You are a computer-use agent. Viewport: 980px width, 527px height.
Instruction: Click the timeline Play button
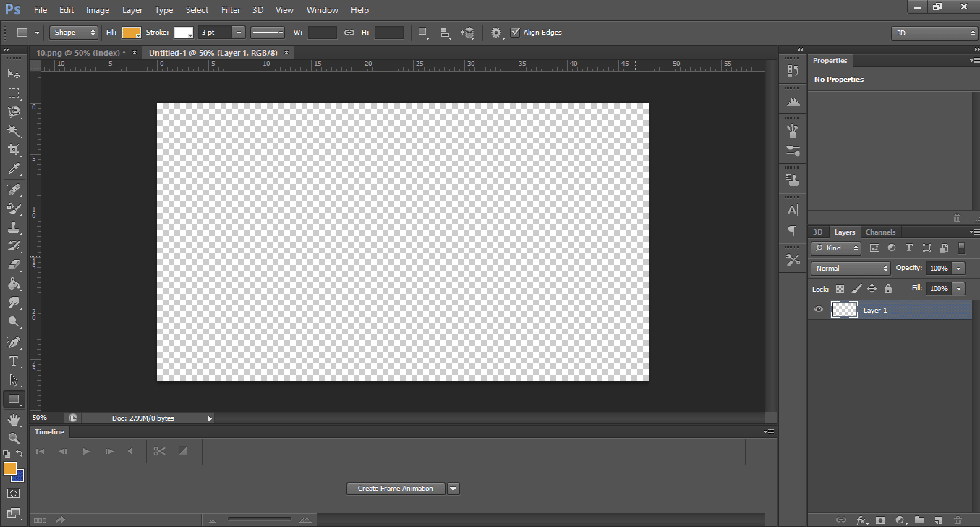(86, 452)
